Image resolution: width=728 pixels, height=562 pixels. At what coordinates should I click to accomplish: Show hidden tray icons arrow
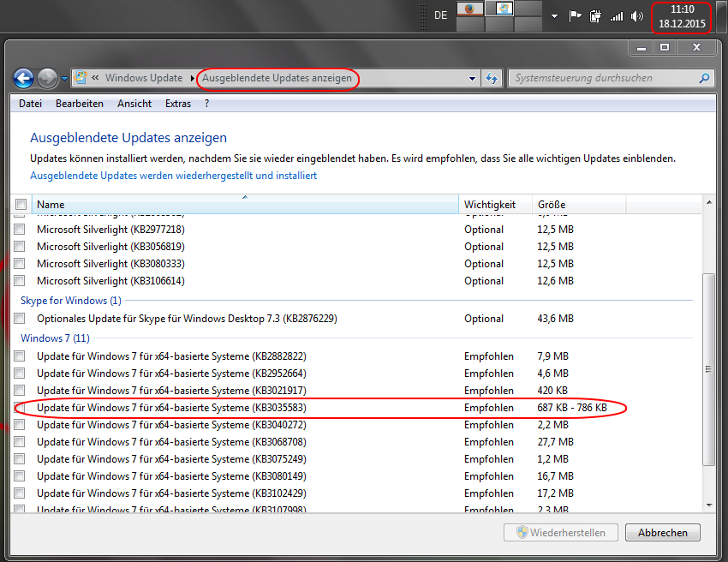coord(554,15)
